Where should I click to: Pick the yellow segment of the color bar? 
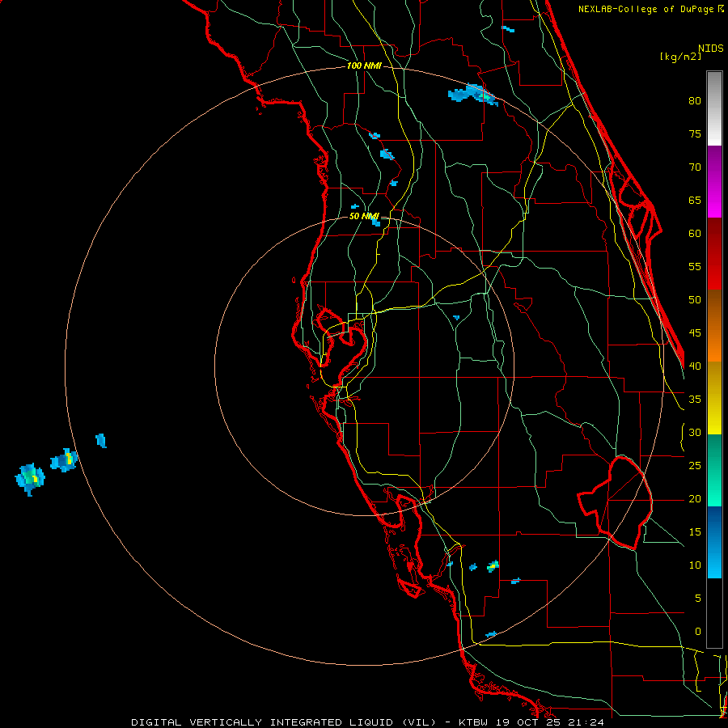[x=714, y=398]
